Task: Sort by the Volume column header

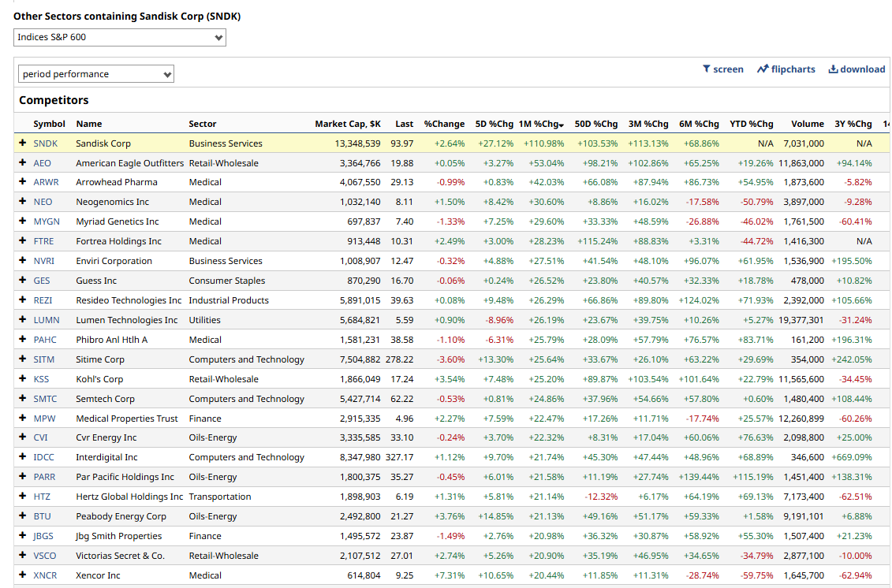Action: [808, 124]
